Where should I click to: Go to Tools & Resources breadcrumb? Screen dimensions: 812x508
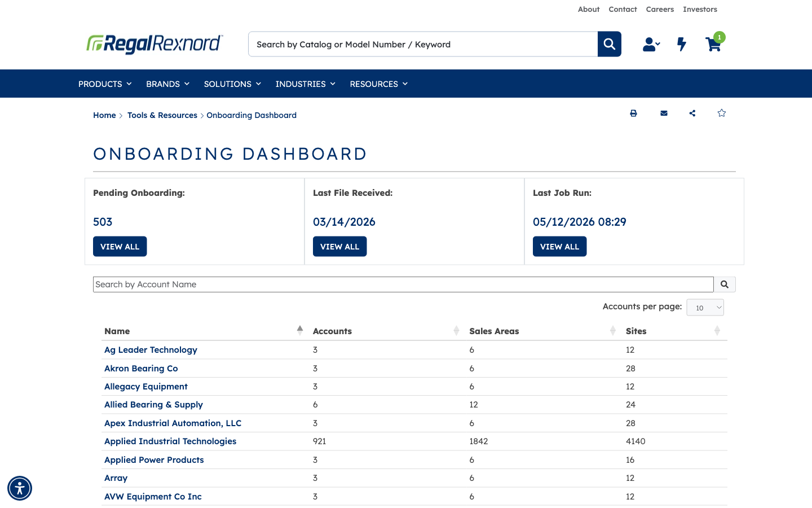(x=162, y=115)
